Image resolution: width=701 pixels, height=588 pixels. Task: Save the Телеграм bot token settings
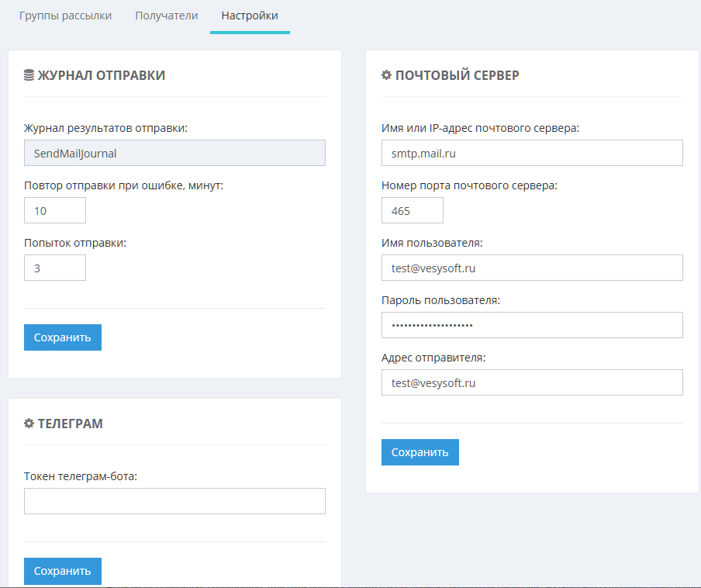(63, 571)
